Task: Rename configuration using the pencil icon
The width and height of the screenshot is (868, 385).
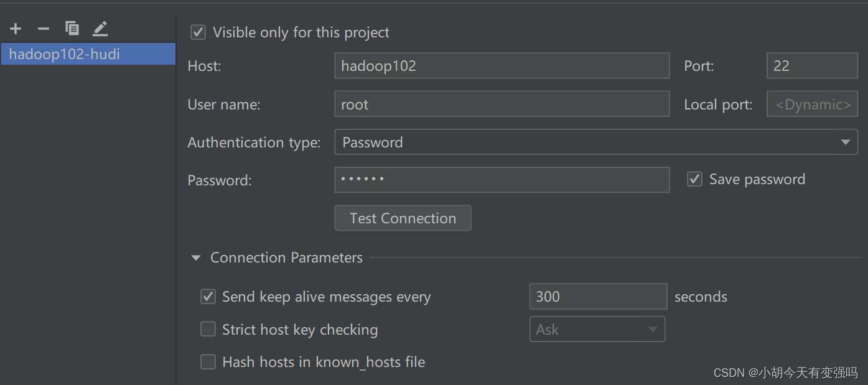Action: [x=100, y=28]
